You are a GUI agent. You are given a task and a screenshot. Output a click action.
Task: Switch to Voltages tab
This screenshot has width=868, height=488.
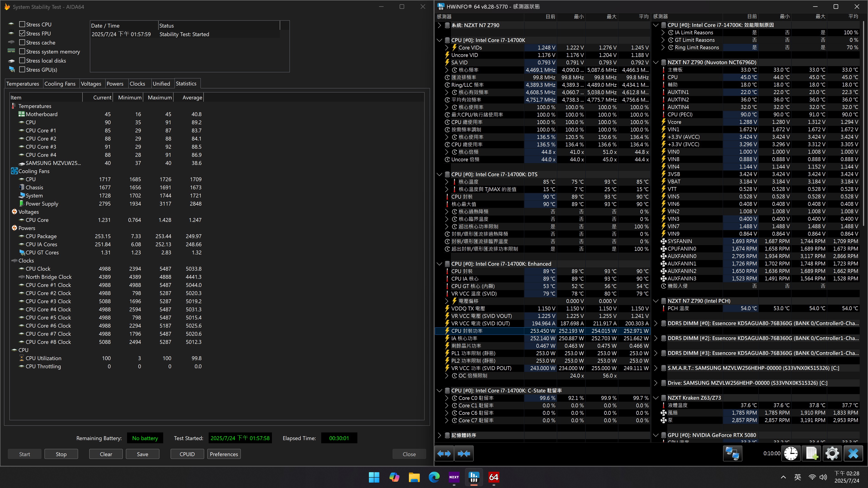91,84
